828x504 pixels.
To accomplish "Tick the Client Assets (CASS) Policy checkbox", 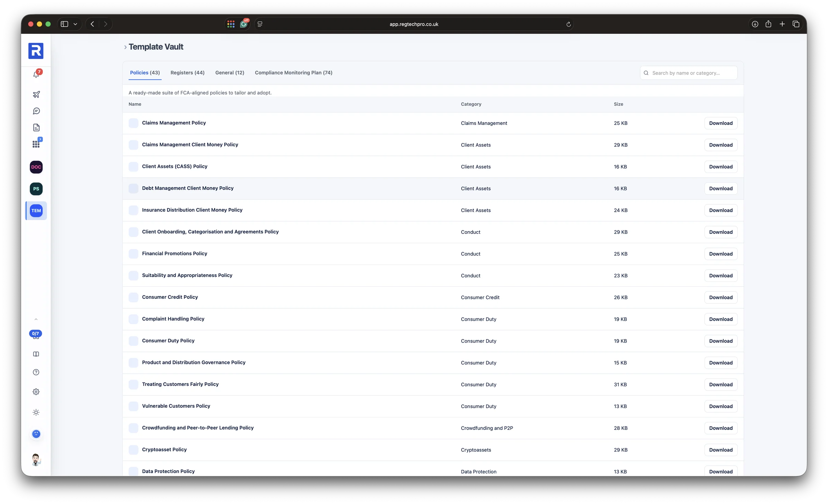I will tap(134, 167).
